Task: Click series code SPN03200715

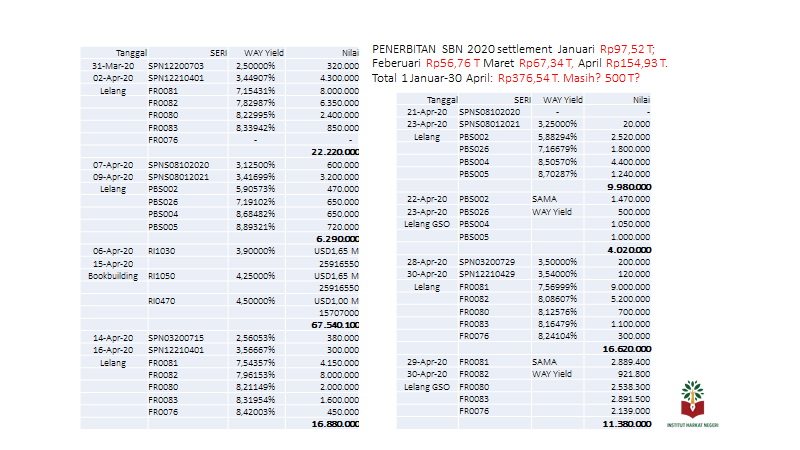Action: (176, 338)
